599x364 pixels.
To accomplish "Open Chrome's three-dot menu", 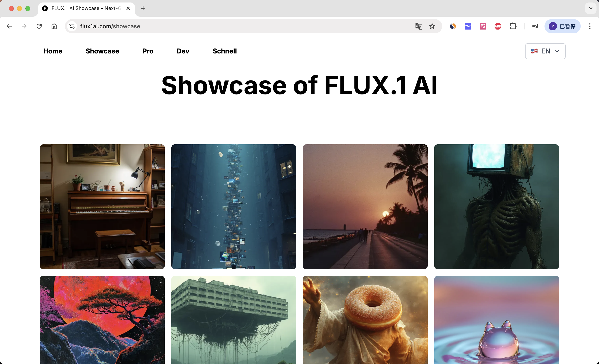I will pos(590,26).
